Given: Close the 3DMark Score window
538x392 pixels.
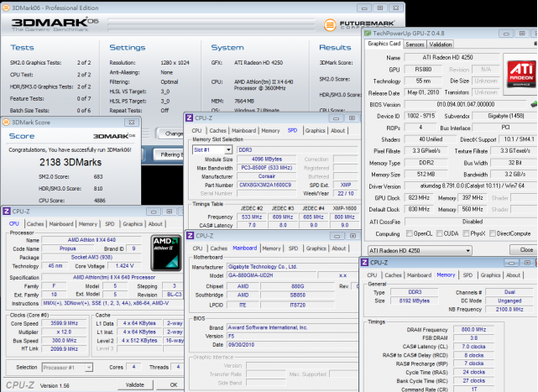Looking at the screenshot, I should pyautogui.click(x=132, y=123).
